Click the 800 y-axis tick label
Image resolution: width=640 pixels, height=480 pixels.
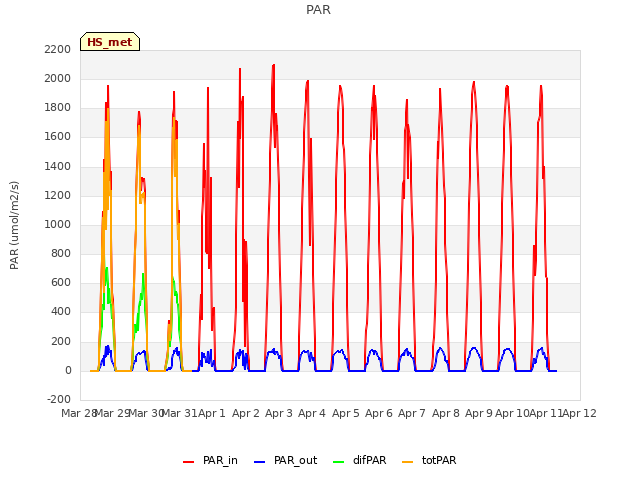click(61, 253)
